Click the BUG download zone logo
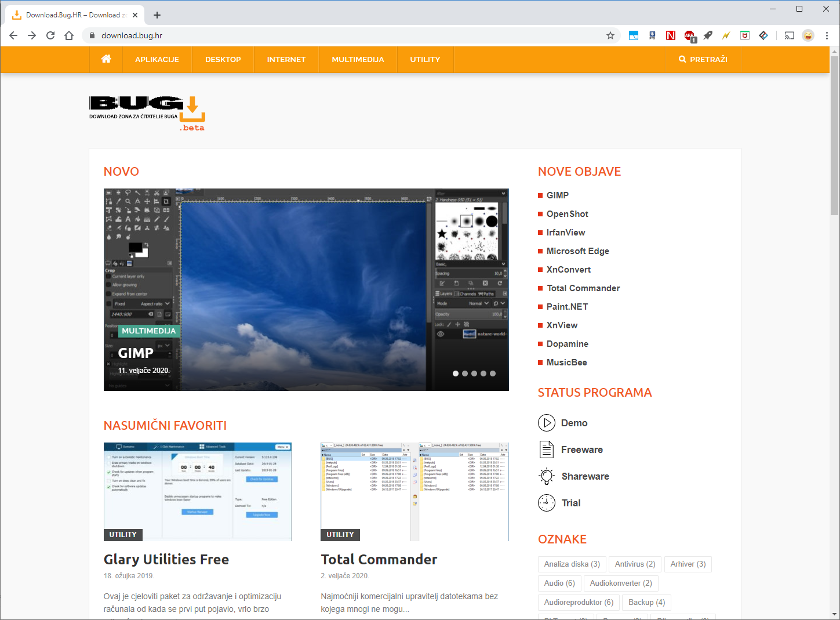 pos(147,114)
